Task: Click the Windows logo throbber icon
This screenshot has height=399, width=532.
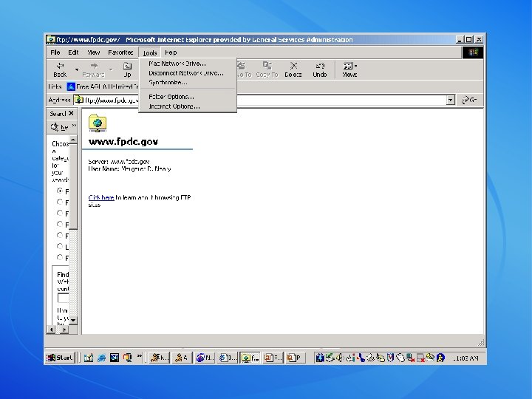Action: pos(473,52)
